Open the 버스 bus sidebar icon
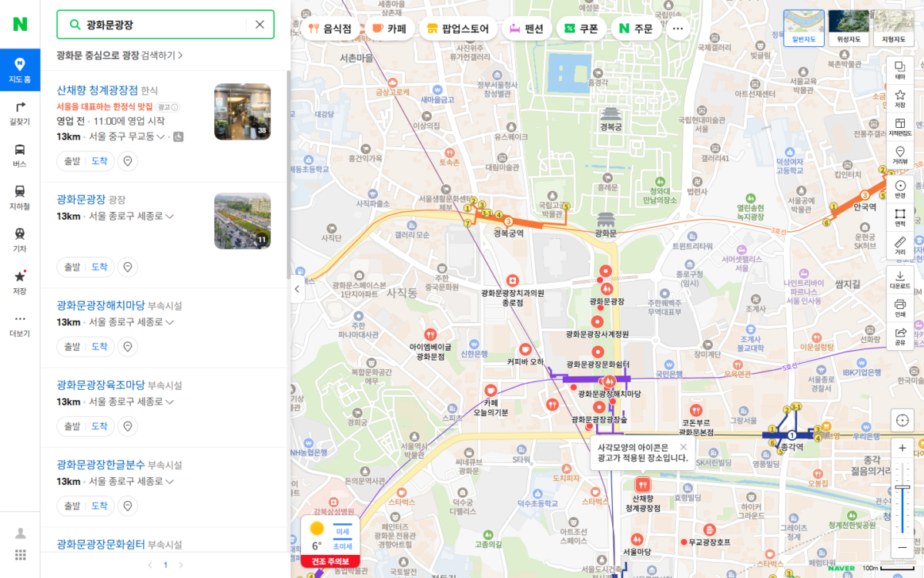 [20, 155]
